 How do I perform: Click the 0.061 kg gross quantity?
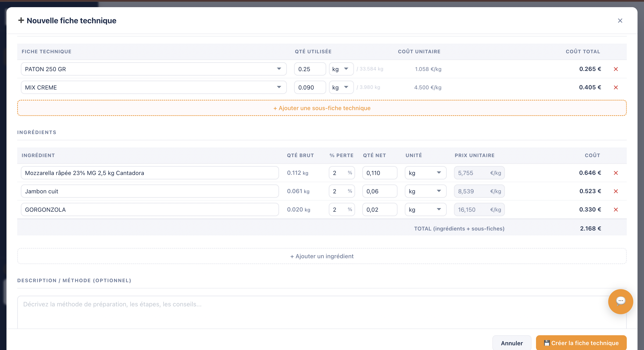point(298,191)
